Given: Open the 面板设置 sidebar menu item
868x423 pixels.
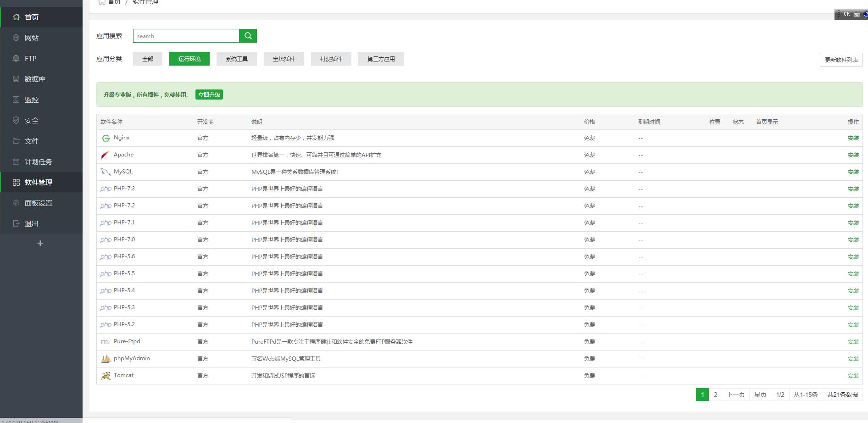Looking at the screenshot, I should (41, 203).
